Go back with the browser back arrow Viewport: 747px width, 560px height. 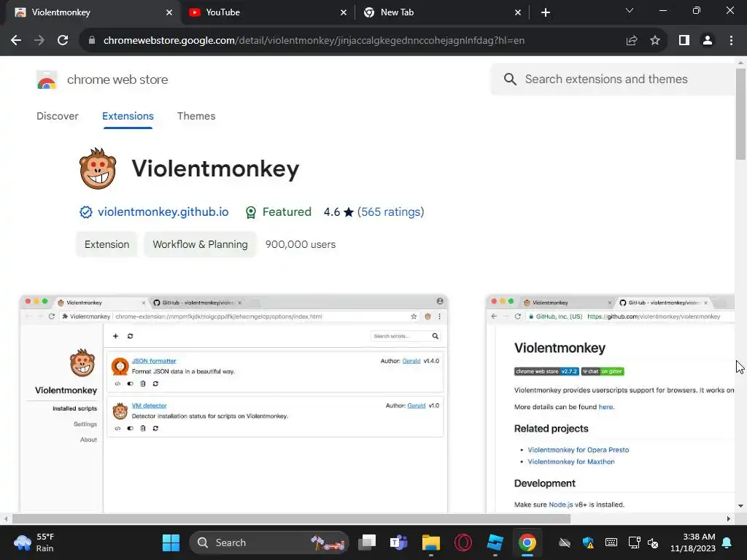tap(16, 41)
